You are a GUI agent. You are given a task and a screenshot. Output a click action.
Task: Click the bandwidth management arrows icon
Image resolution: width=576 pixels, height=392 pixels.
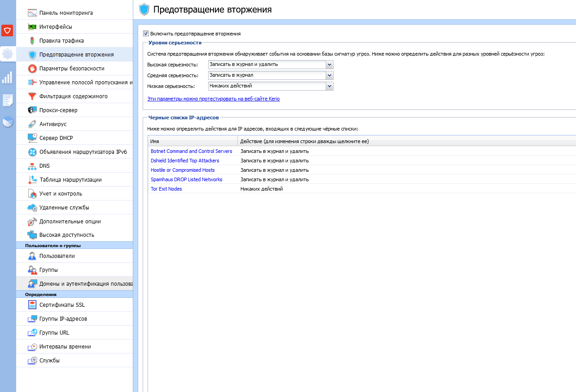[32, 82]
